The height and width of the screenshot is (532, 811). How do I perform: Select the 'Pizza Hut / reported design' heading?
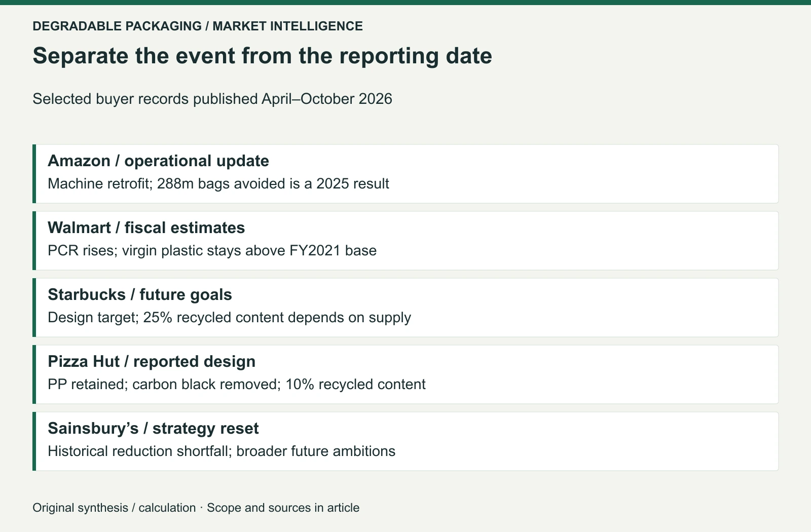click(152, 361)
